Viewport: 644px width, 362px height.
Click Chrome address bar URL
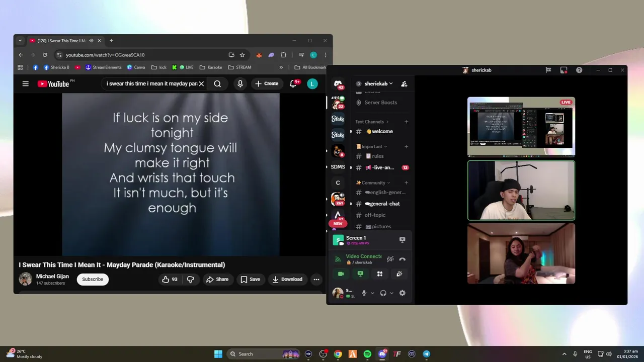[105, 55]
